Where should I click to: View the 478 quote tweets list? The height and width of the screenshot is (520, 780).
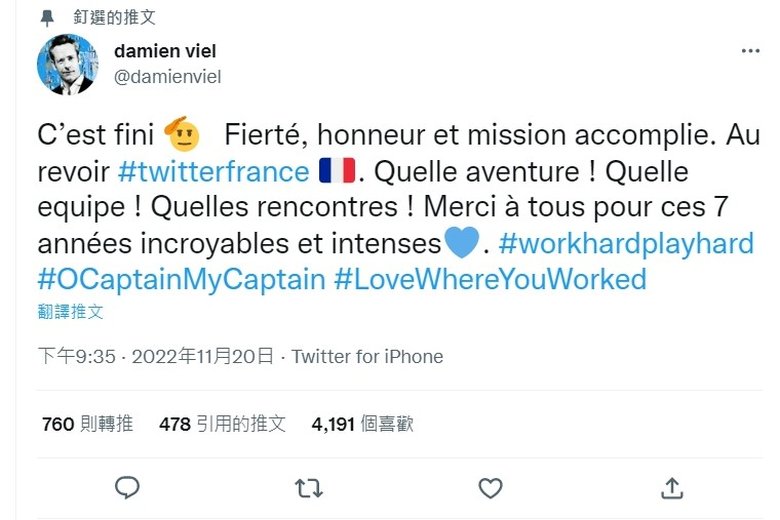(x=222, y=424)
